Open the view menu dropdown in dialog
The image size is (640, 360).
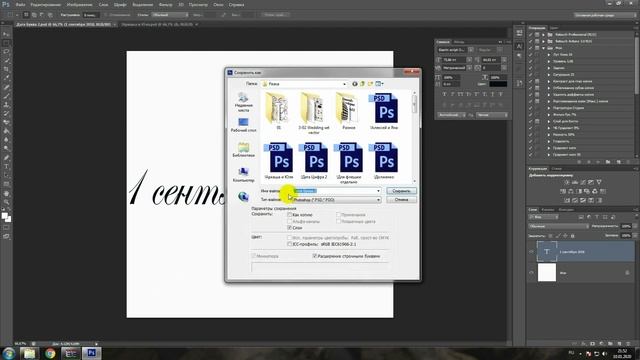pos(380,84)
